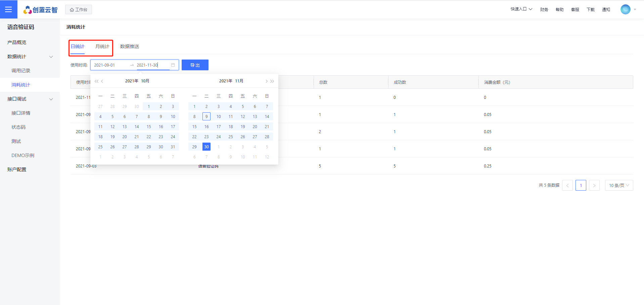The height and width of the screenshot is (305, 644).
Task: Click the 2021-09-03 date cell
Action: [x=86, y=166]
